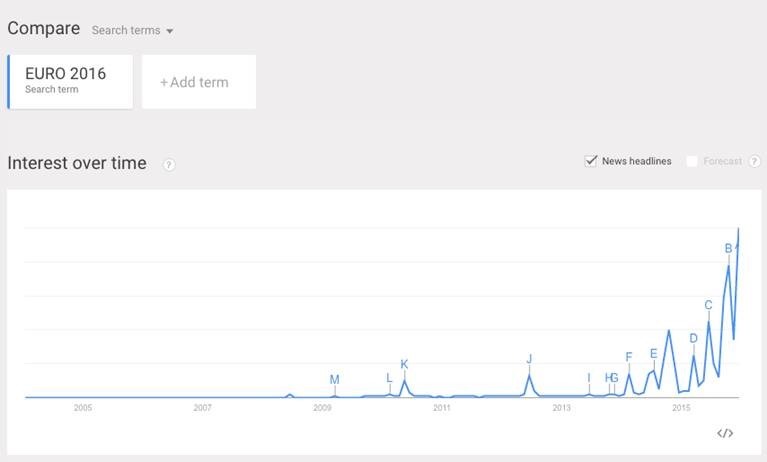Click headline marker I on the chart
This screenshot has width=767, height=462.
click(589, 377)
